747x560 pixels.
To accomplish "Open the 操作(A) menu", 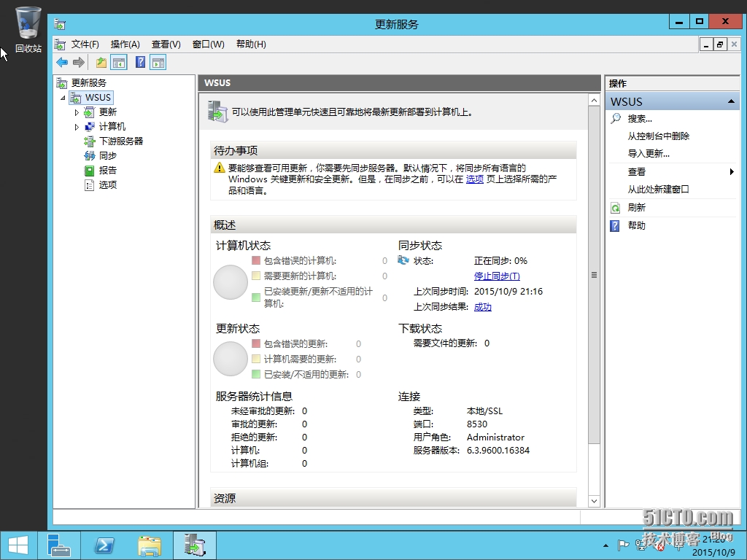I will point(125,44).
